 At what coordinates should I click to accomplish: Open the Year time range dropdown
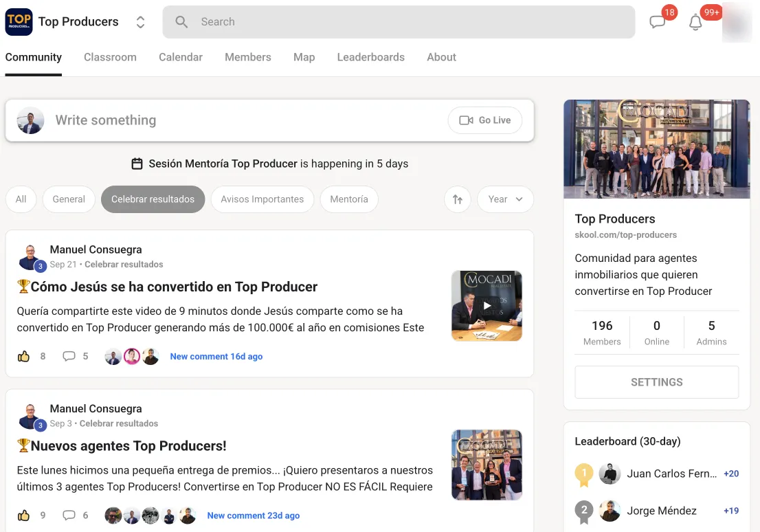pyautogui.click(x=505, y=199)
